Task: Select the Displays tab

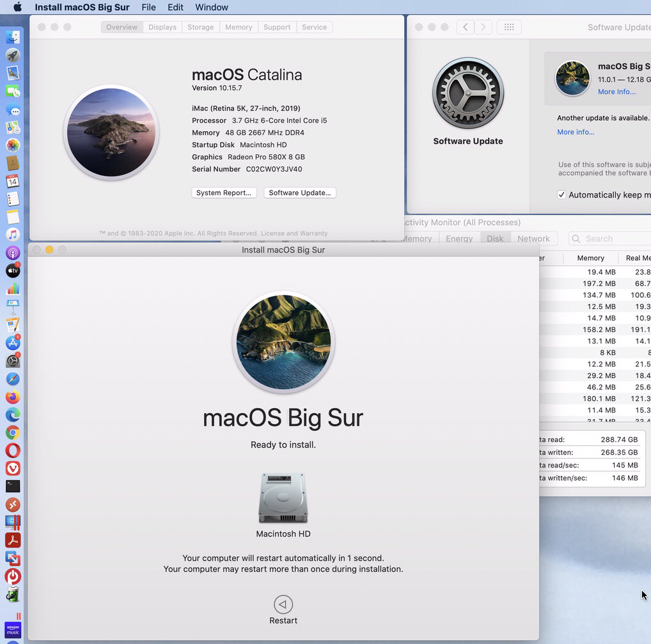Action: 162,27
